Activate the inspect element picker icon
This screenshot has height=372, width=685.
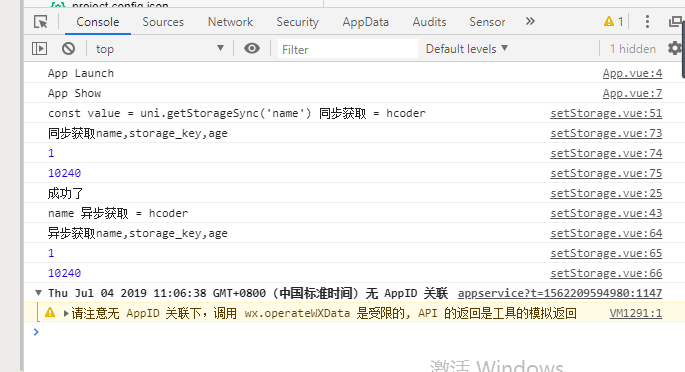click(41, 22)
